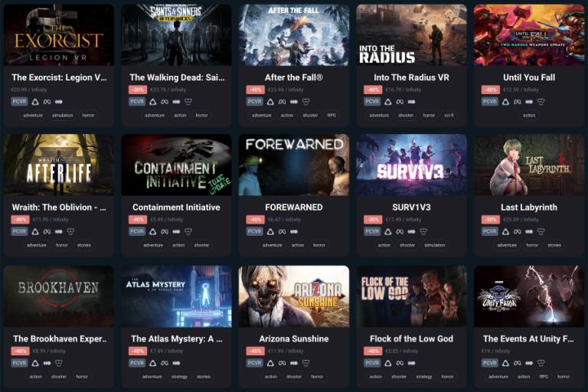This screenshot has width=588, height=392.
Task: Click the headset icon on Walking Dead card
Action: coord(188,102)
